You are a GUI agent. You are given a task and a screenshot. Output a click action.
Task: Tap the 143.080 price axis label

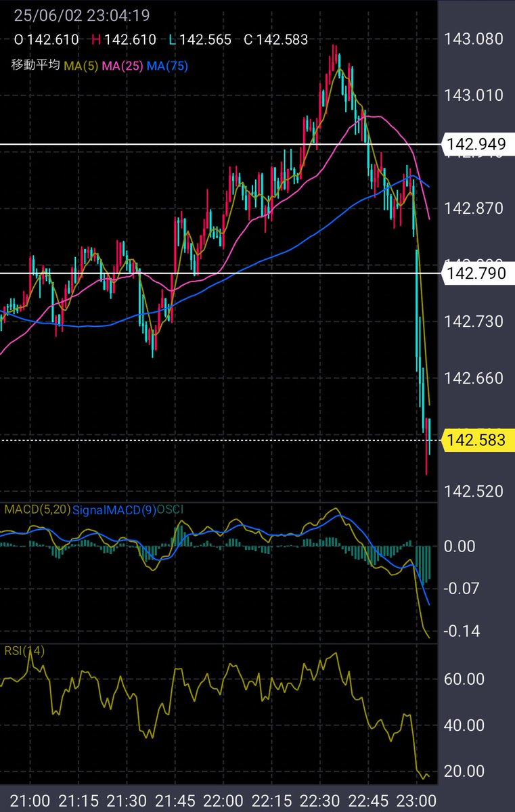(474, 39)
